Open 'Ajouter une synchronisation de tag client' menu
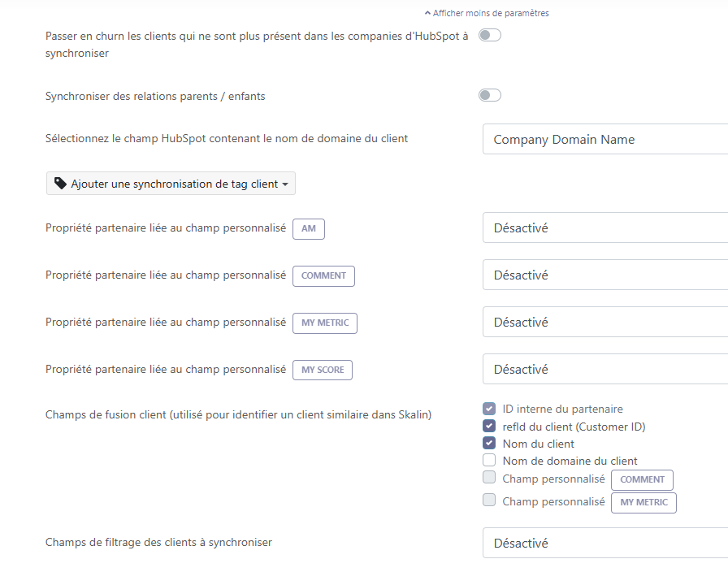The image size is (728, 572). pyautogui.click(x=171, y=184)
